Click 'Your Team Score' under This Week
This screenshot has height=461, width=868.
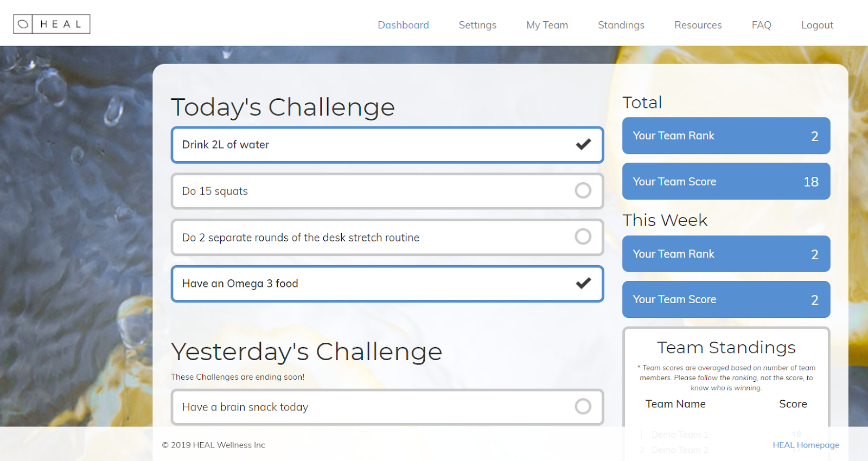pyautogui.click(x=726, y=299)
